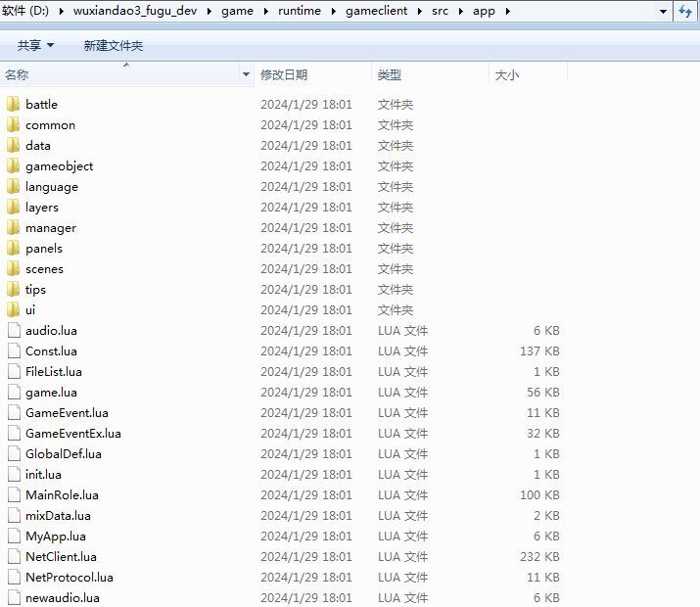Sort files by the 大小 column header
The width and height of the screenshot is (700, 607).
[x=507, y=74]
